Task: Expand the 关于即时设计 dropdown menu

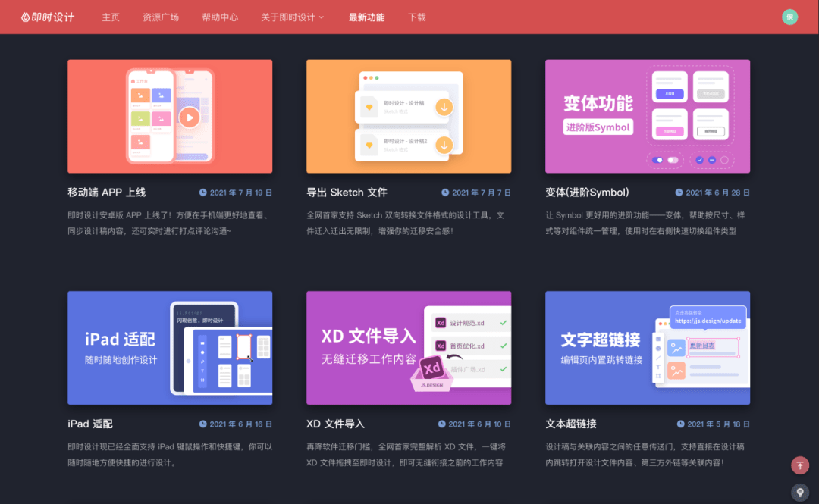Action: coord(293,17)
